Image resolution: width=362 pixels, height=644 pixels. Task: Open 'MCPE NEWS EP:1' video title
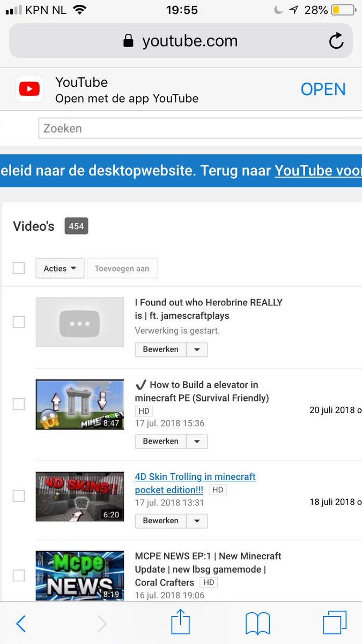pos(208,569)
